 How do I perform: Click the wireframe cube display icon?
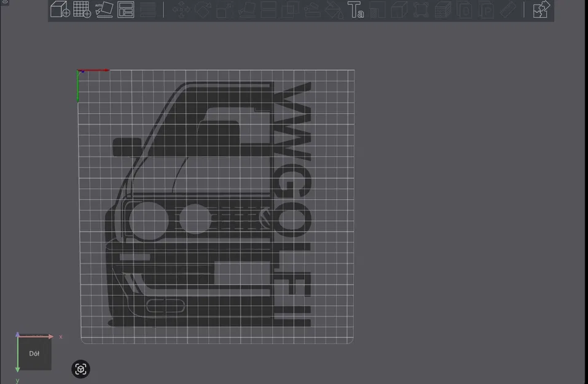pyautogui.click(x=399, y=10)
